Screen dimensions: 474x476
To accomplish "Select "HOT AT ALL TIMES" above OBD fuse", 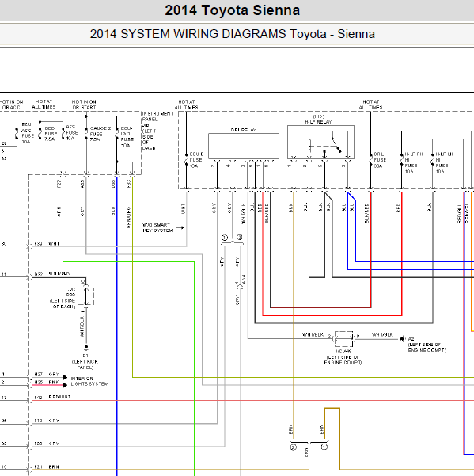I will [44, 104].
